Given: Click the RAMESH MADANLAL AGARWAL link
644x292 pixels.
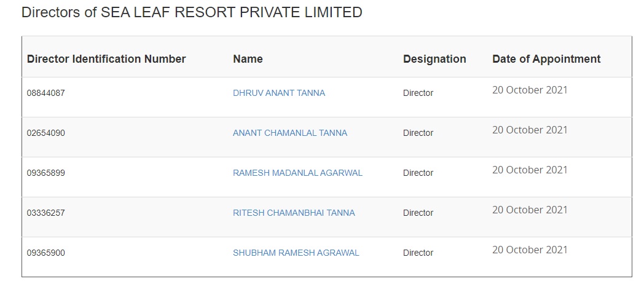Looking at the screenshot, I should [297, 173].
